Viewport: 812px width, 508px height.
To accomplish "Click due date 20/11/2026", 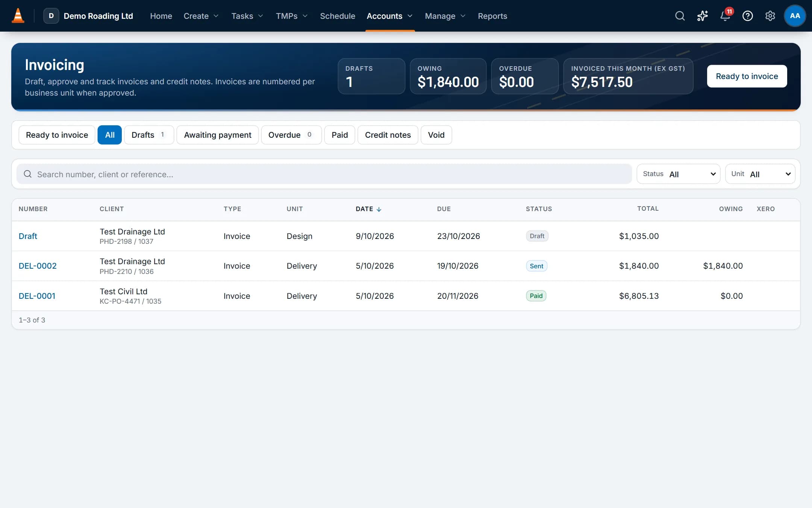I will click(x=458, y=296).
